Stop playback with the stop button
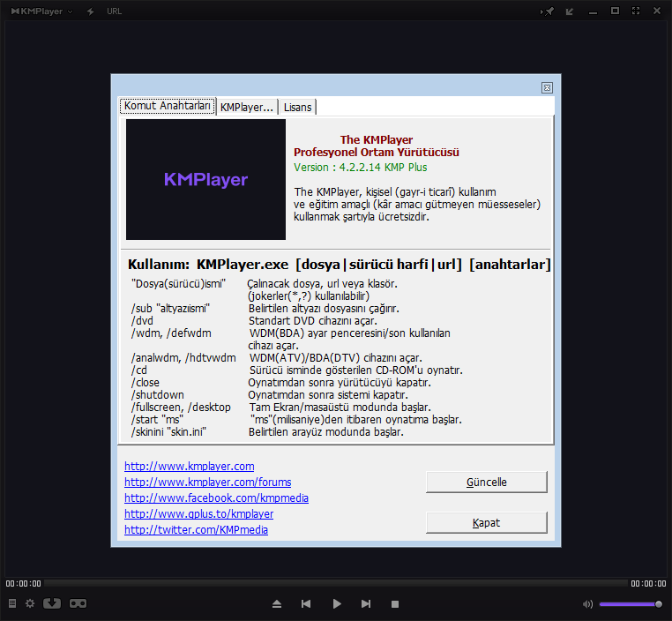Screen dimensions: 672x621 click(395, 604)
